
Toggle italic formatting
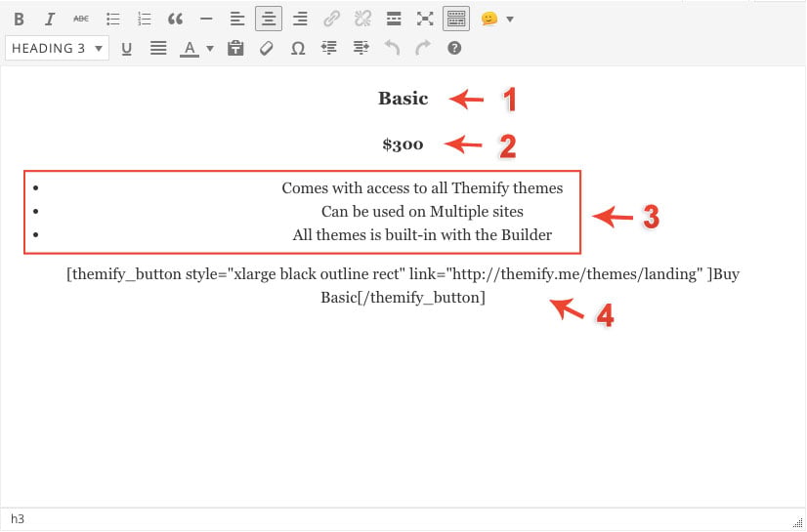click(50, 19)
